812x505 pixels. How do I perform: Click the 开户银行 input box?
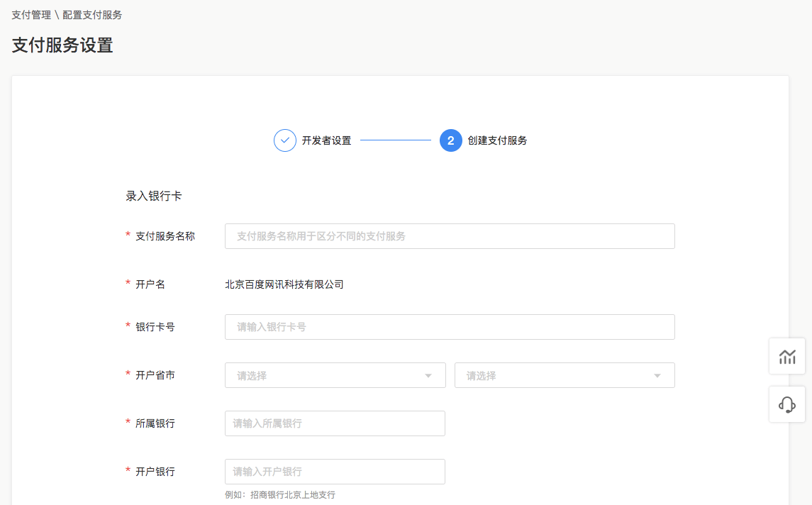coord(335,471)
